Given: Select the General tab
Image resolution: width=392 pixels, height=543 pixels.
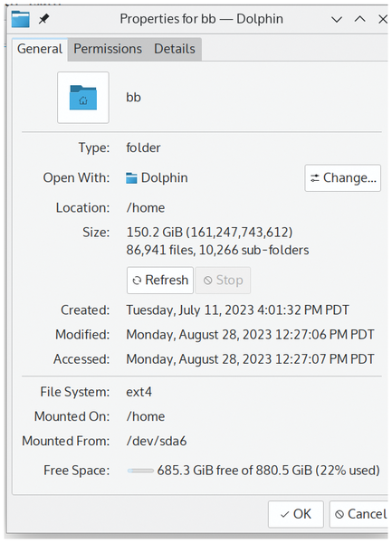Looking at the screenshot, I should tap(40, 49).
